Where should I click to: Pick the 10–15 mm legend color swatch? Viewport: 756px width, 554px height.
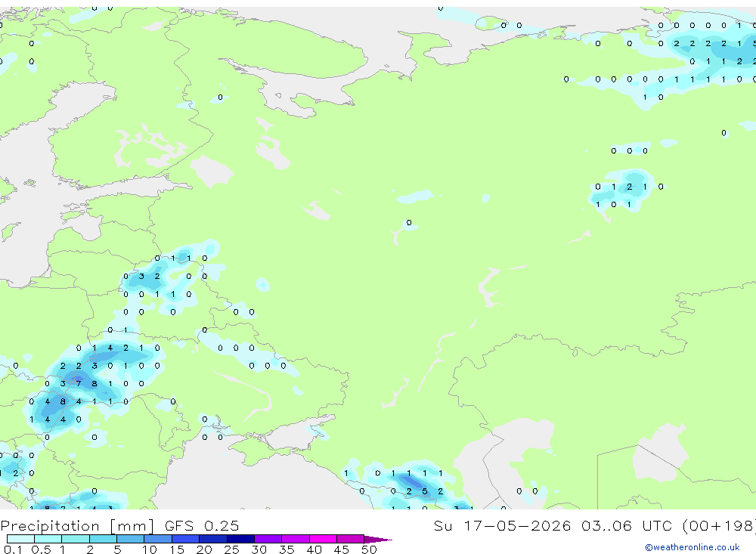tap(158, 539)
